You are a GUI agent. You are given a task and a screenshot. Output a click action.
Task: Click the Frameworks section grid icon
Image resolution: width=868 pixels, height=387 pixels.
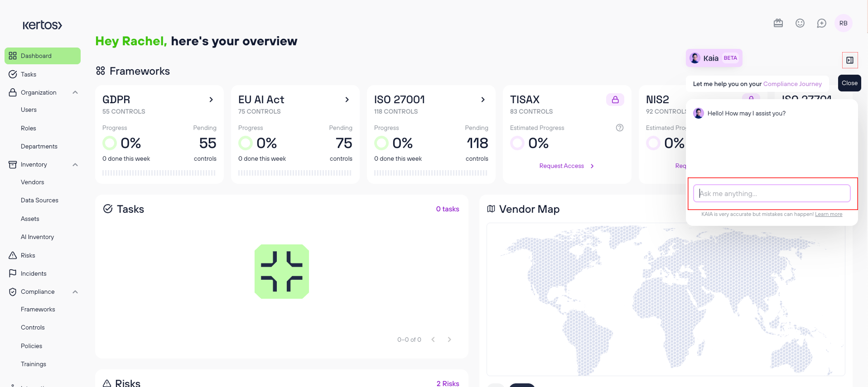coord(101,71)
